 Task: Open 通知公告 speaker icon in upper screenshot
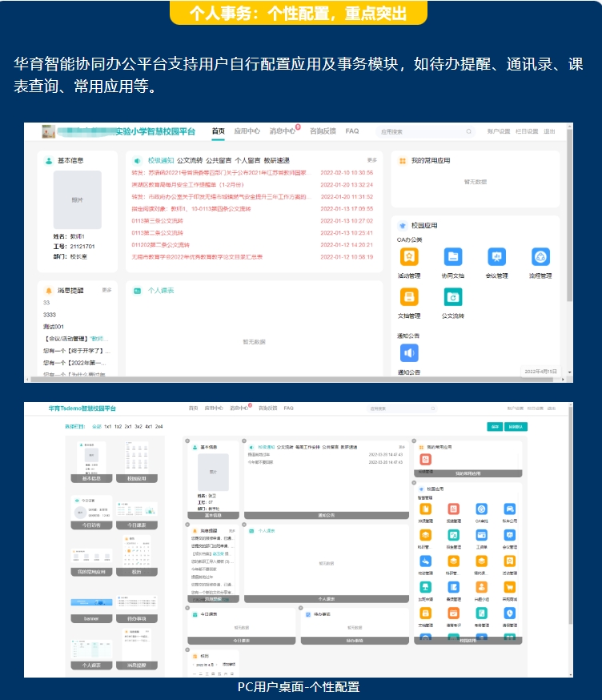(409, 353)
